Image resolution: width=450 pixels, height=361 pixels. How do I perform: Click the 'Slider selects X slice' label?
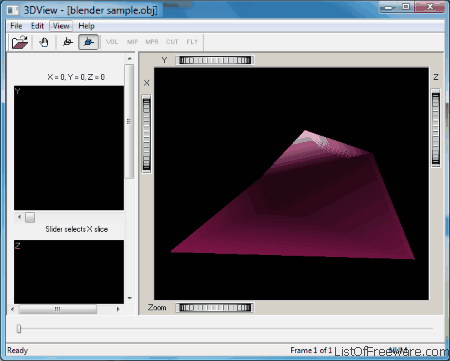coord(77,229)
